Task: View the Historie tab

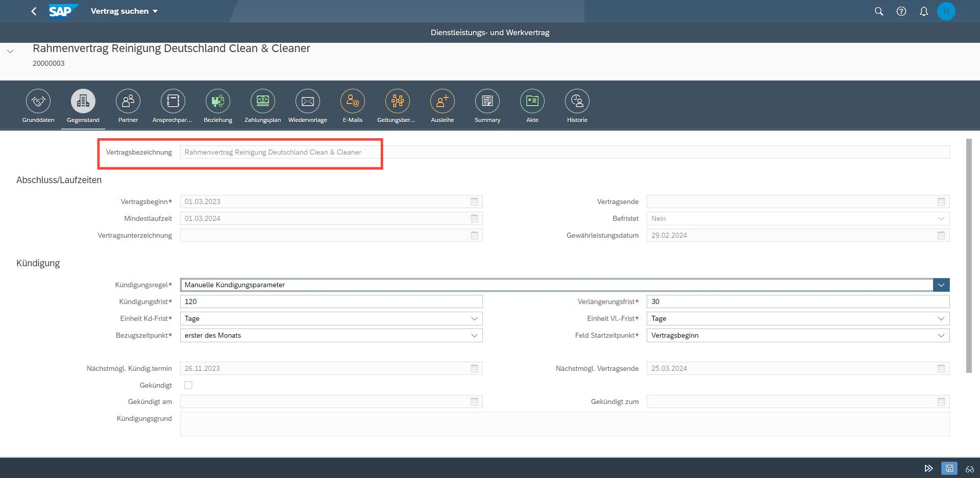Action: 577,106
